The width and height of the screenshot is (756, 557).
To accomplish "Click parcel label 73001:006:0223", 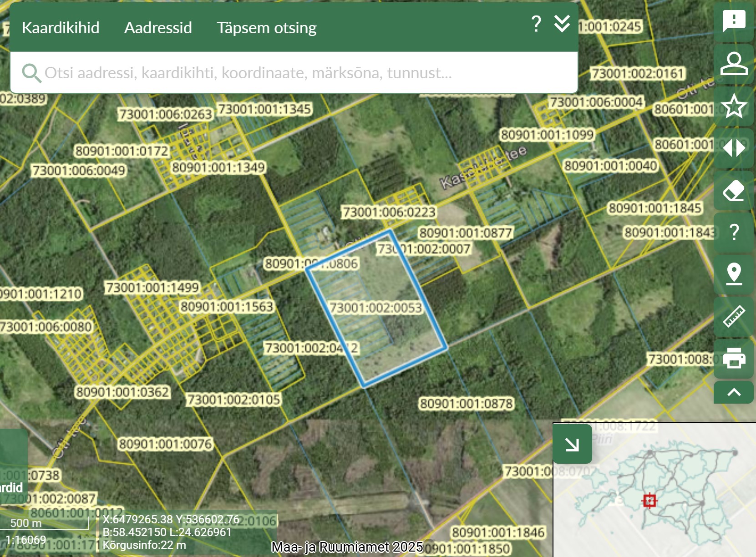I will pyautogui.click(x=389, y=212).
